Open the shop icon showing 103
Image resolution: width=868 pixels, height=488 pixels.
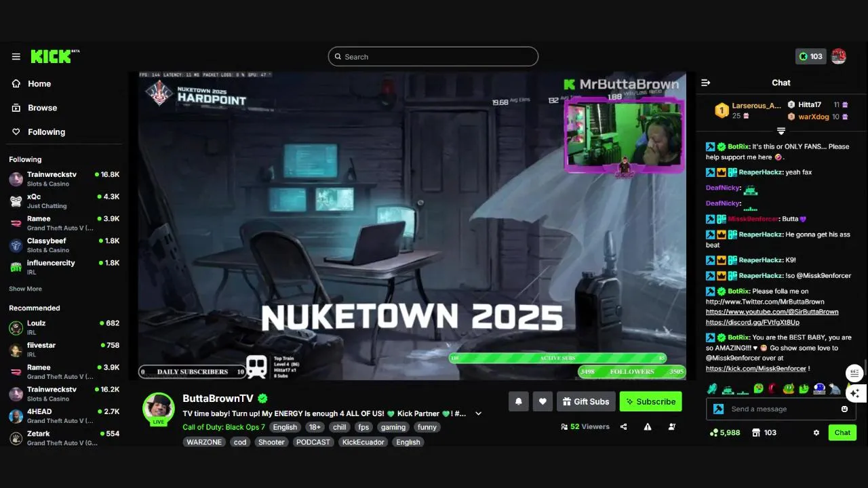[x=764, y=432]
